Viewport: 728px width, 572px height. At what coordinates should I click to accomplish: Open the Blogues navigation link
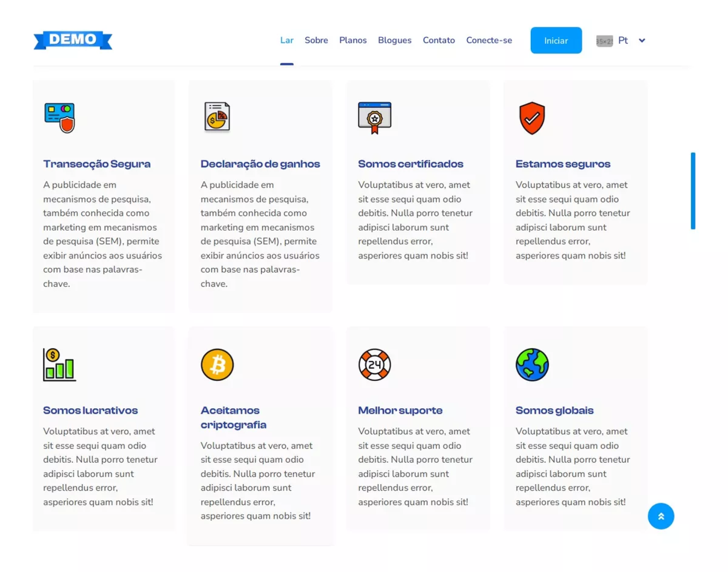[x=394, y=40]
